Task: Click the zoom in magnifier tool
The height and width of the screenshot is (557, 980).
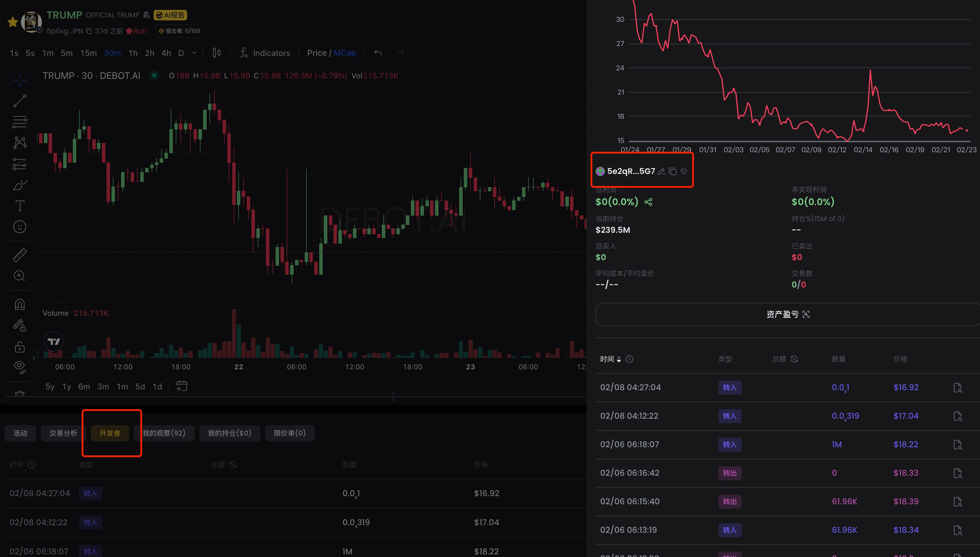Action: click(x=20, y=276)
